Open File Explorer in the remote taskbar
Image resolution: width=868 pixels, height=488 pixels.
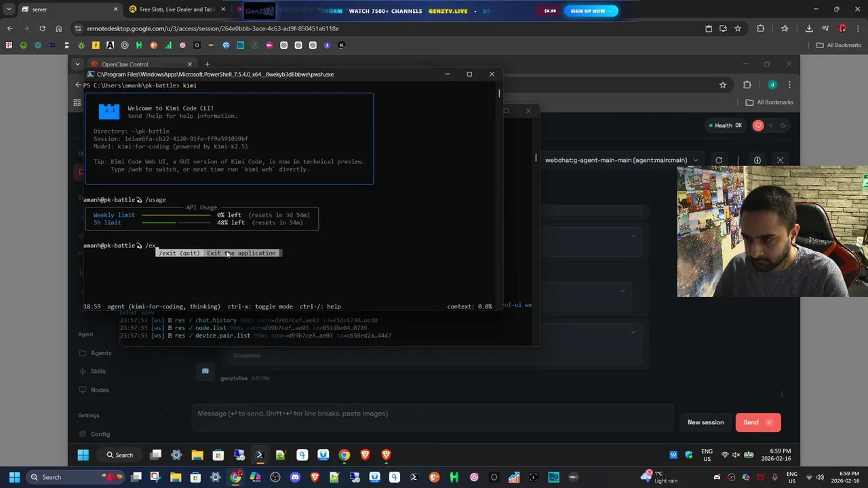197,455
